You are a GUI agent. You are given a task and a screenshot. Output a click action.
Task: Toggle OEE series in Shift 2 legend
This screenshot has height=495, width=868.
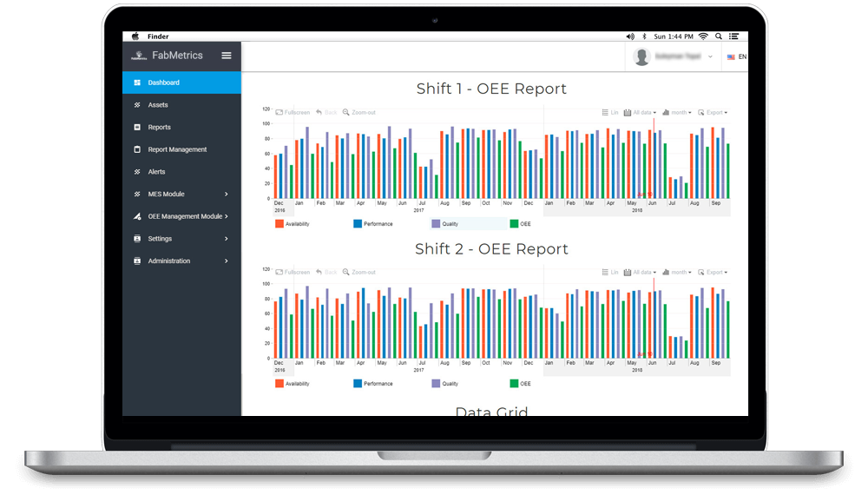[x=514, y=383]
